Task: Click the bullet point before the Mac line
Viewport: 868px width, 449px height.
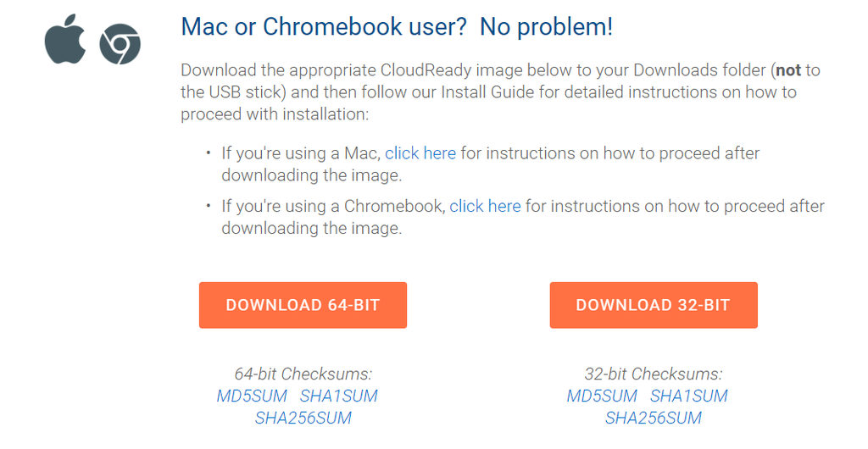Action: pyautogui.click(x=209, y=152)
